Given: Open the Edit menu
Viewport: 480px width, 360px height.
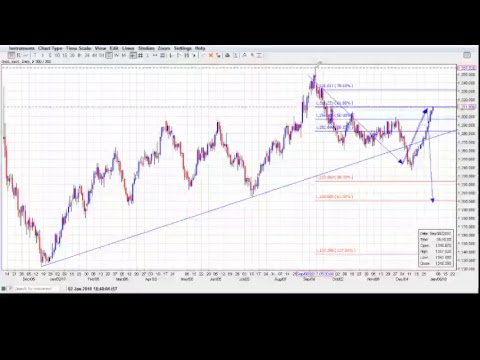Looking at the screenshot, I should pyautogui.click(x=114, y=48).
